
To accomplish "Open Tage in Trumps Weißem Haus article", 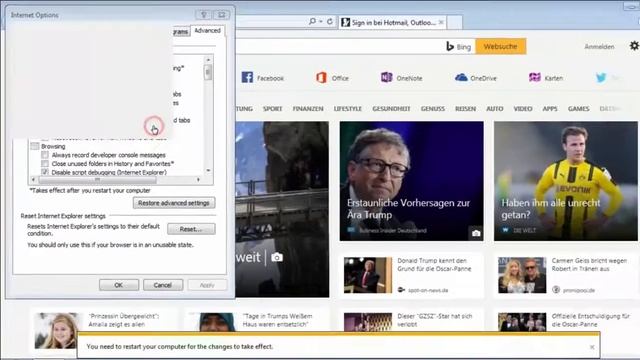I will tap(278, 320).
